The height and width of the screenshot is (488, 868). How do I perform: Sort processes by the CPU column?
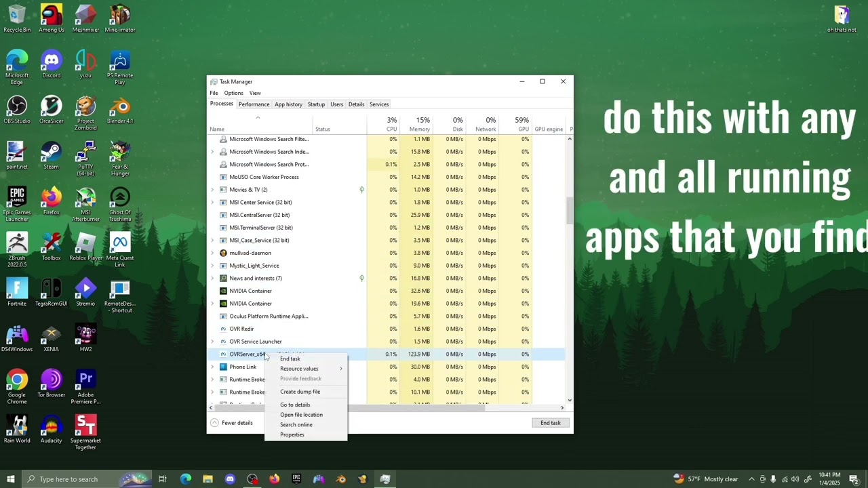[x=384, y=125]
